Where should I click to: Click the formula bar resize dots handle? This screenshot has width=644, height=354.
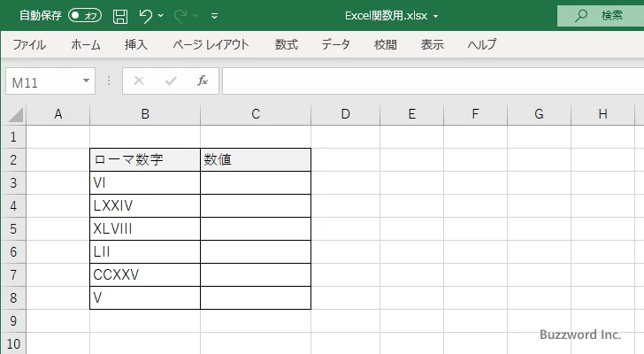tap(109, 81)
